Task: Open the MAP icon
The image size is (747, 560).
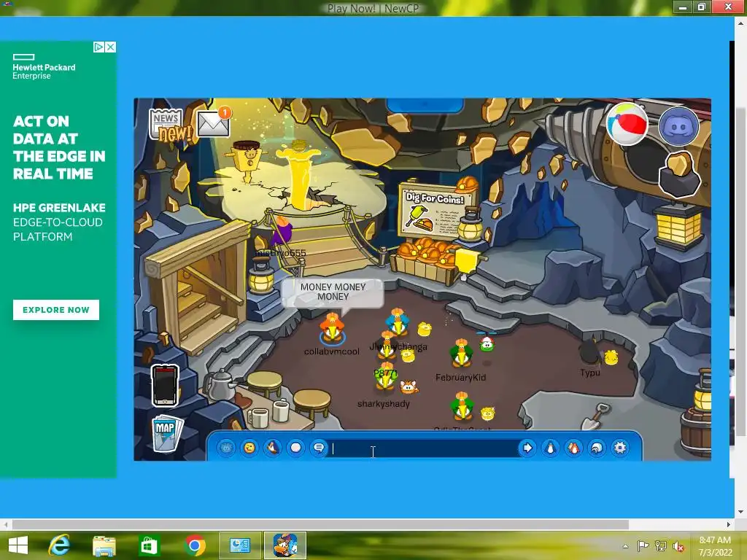Action: (x=167, y=432)
